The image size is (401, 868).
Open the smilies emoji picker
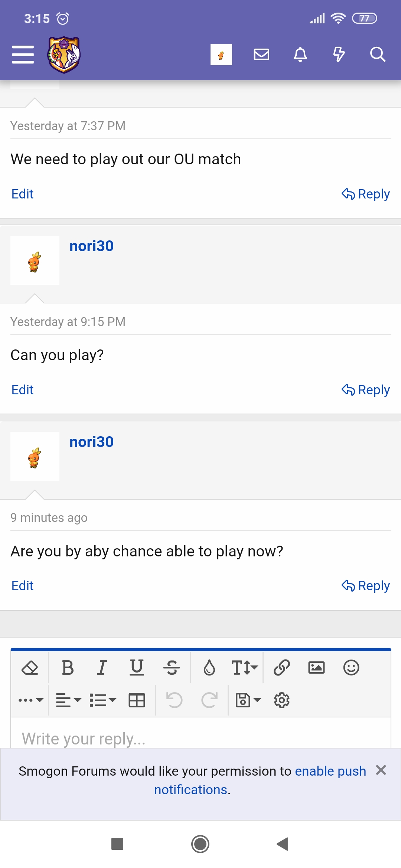[x=351, y=668]
